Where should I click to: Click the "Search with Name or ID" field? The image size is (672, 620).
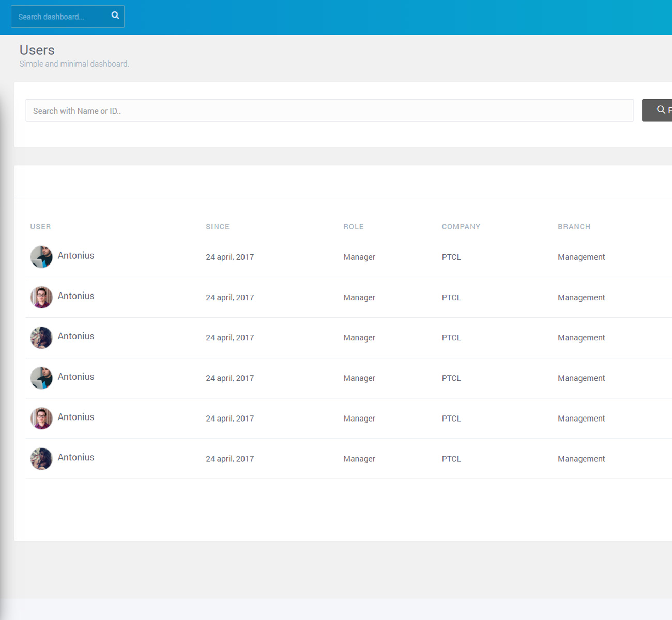(x=329, y=111)
